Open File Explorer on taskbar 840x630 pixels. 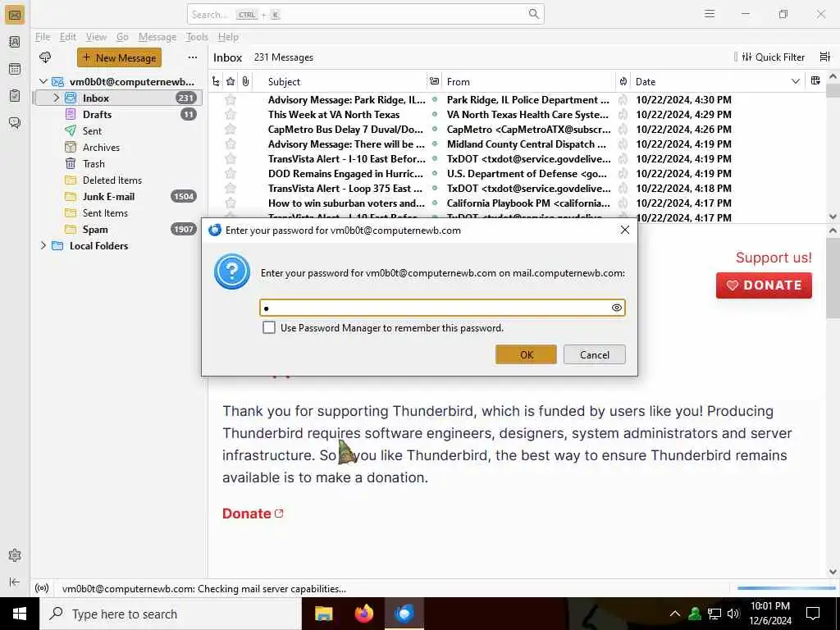click(x=323, y=614)
